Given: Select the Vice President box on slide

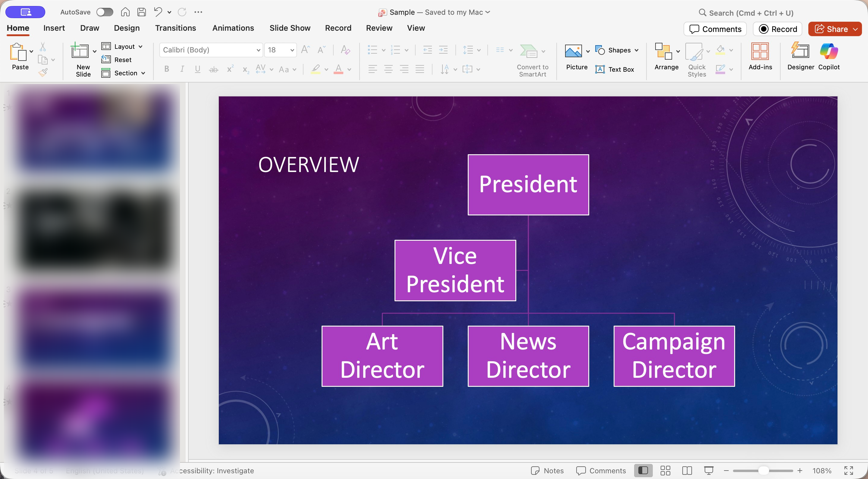Looking at the screenshot, I should coord(455,270).
